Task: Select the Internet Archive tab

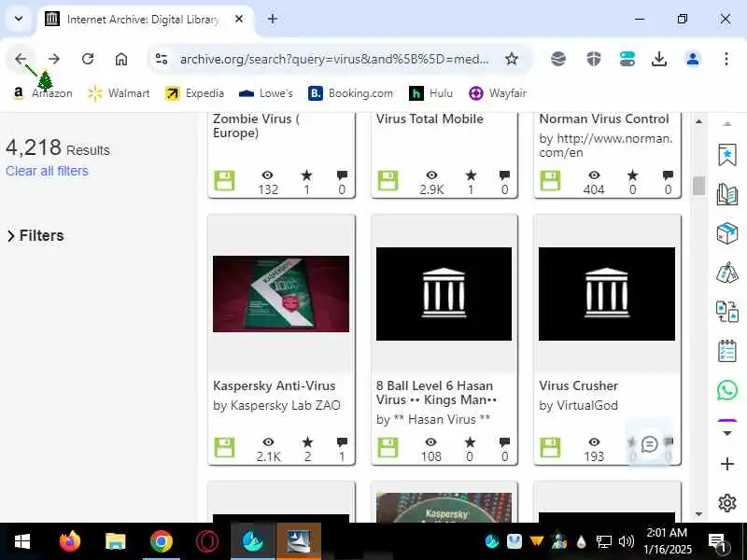Action: 142,20
